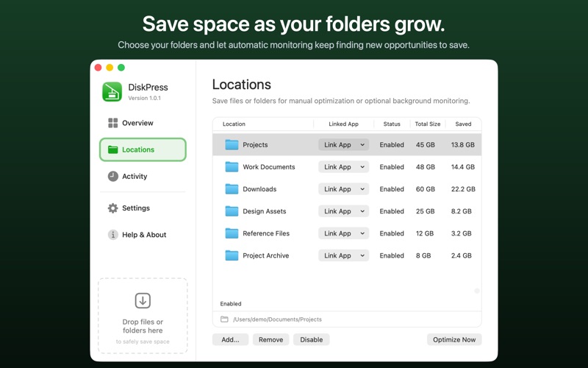
Task: Click the Design Assets folder icon
Action: [232, 211]
